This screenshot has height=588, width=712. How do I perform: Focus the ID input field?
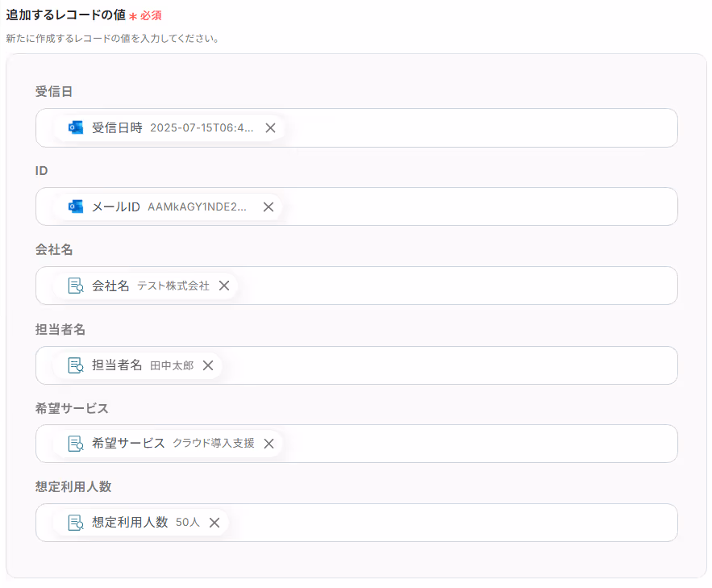pyautogui.click(x=356, y=206)
